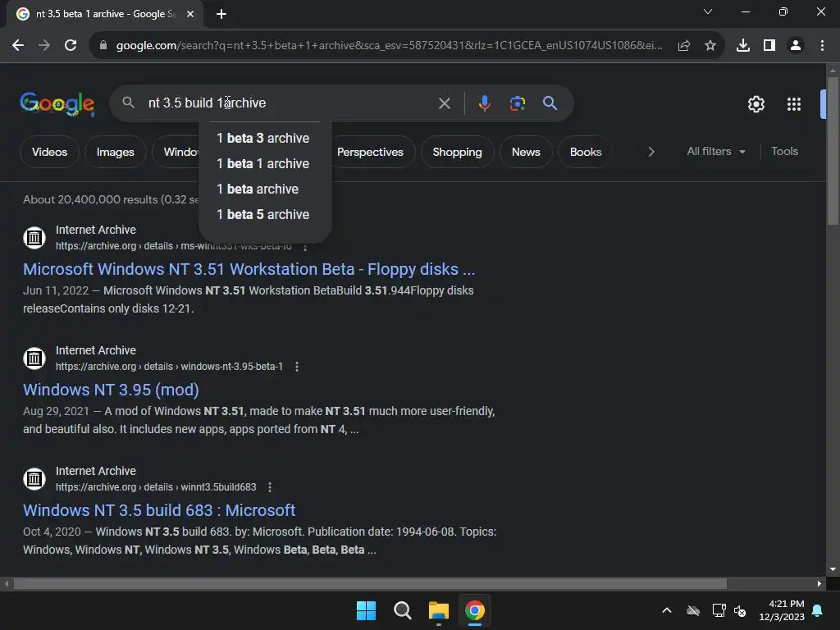Filter results by News
Screen dimensions: 840x630
click(526, 152)
